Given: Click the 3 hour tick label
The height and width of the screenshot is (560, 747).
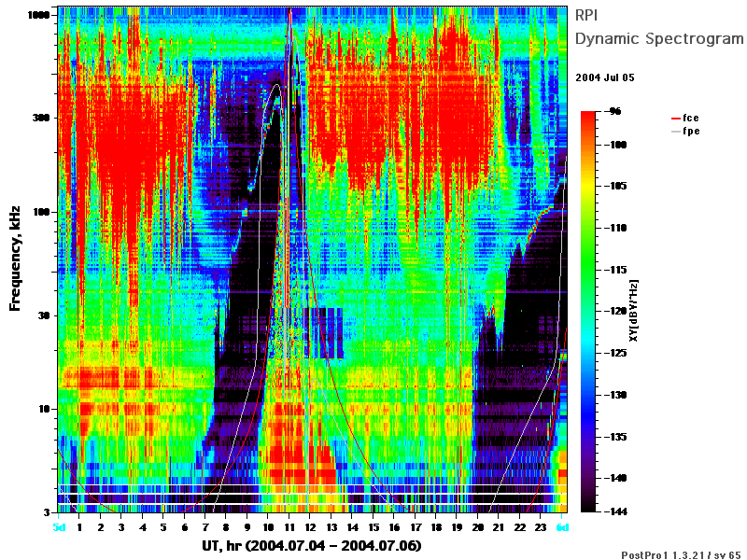Looking at the screenshot, I should pyautogui.click(x=121, y=527).
